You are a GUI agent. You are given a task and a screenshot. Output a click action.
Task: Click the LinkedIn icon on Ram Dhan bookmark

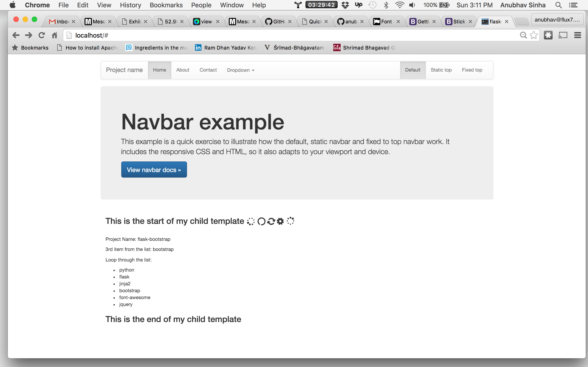[198, 47]
